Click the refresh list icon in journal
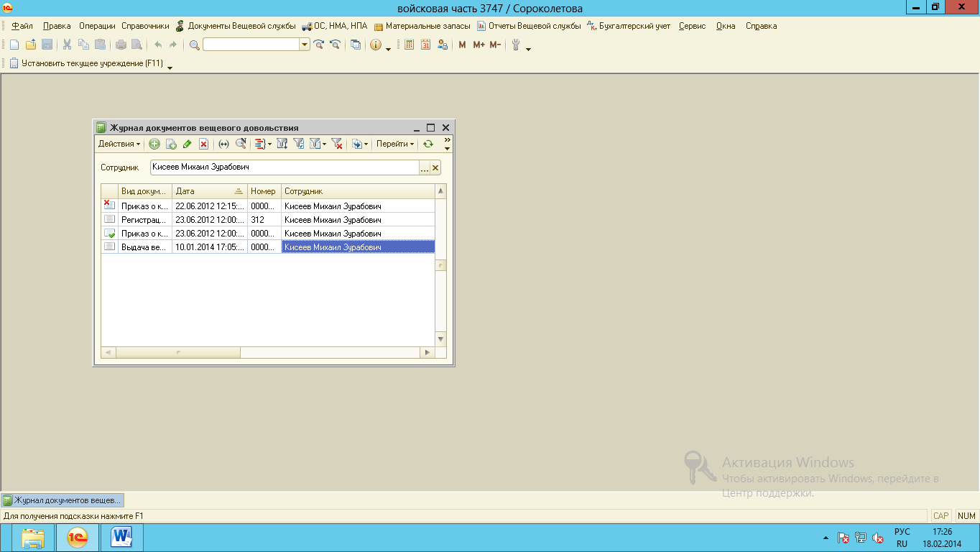Image resolution: width=980 pixels, height=552 pixels. tap(428, 144)
